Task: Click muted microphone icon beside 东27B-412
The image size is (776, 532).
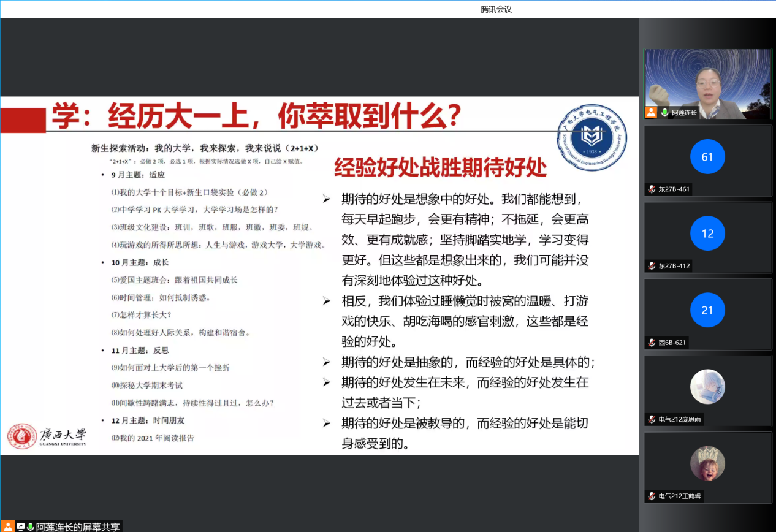Action: [x=652, y=266]
